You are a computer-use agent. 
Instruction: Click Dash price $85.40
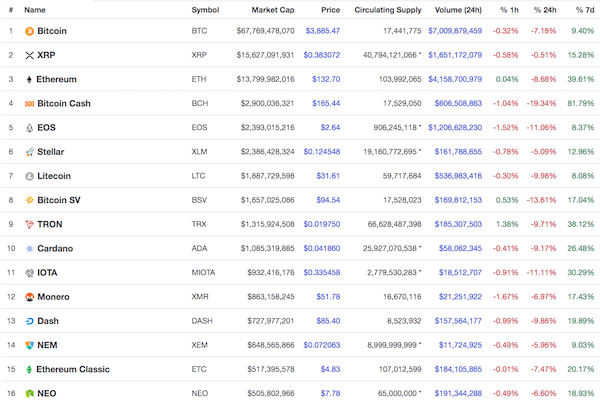[328, 321]
